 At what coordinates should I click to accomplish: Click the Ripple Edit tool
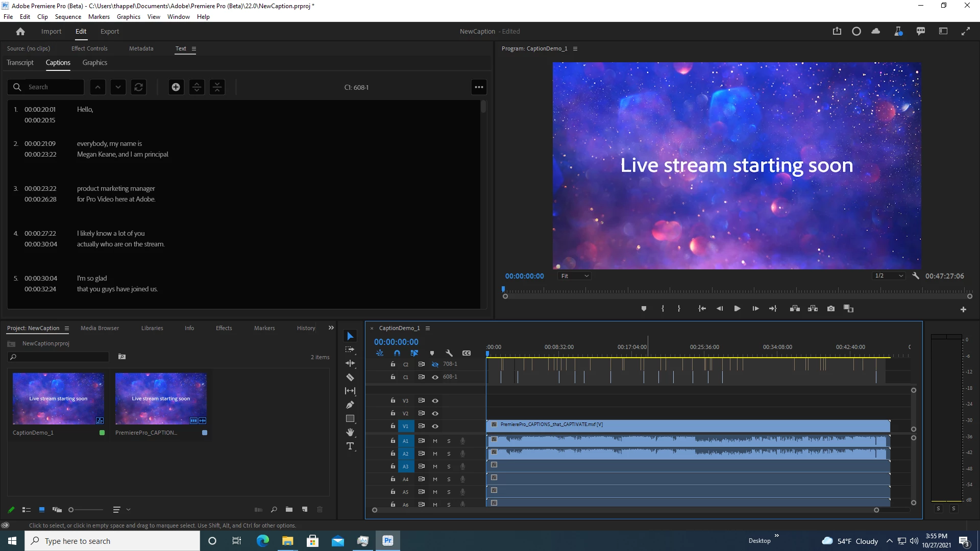(x=350, y=364)
